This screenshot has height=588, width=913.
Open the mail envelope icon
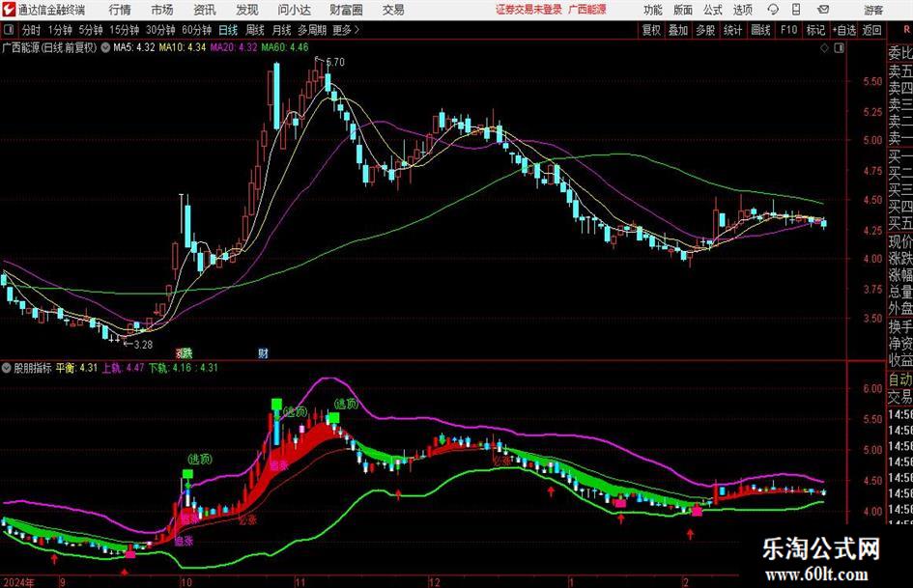pos(823,10)
